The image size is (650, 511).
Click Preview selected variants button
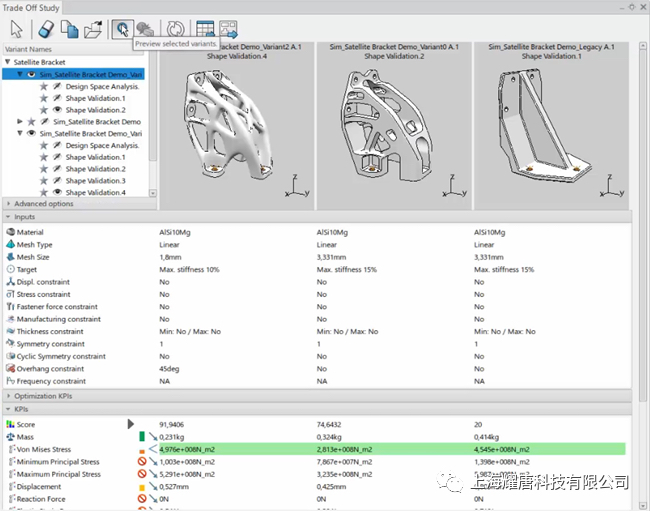122,29
